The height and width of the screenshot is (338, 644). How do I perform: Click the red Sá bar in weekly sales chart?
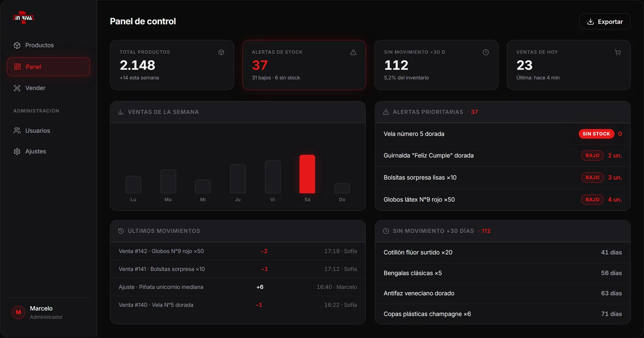[307, 174]
